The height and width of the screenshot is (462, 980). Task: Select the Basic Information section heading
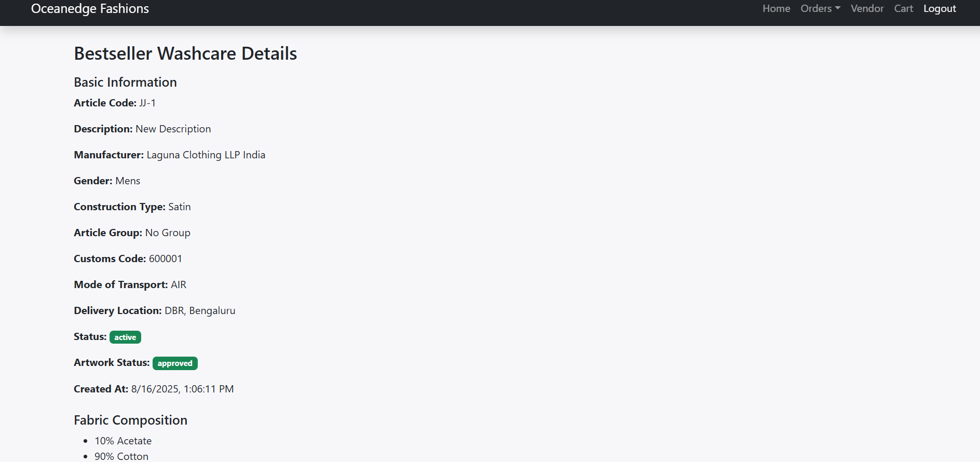125,83
